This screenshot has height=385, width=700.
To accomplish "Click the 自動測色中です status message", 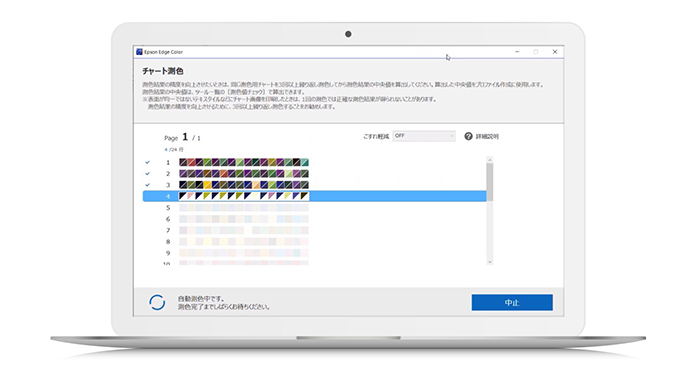I will pos(201,298).
